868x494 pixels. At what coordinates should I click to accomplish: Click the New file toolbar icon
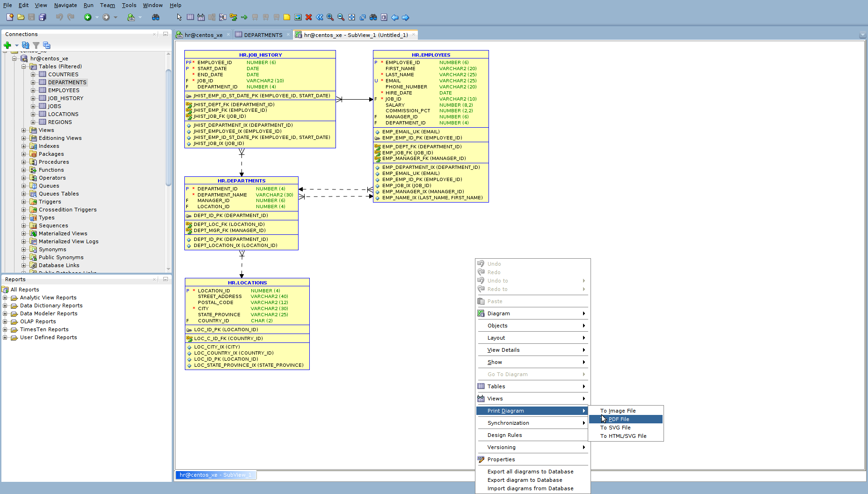tap(9, 17)
